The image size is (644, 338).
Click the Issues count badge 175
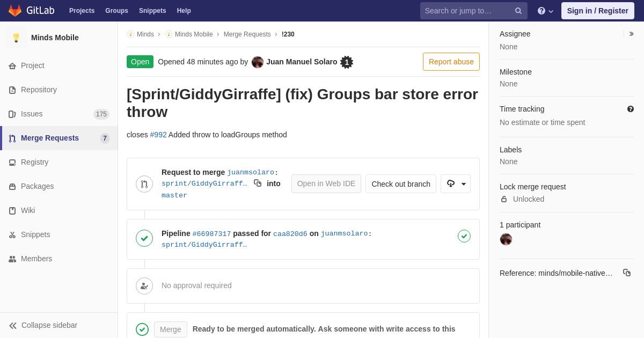(x=101, y=114)
